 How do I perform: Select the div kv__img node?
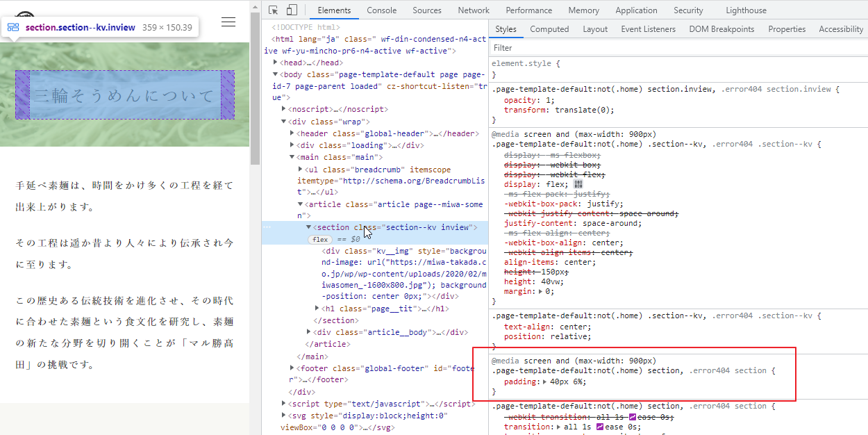pos(405,273)
